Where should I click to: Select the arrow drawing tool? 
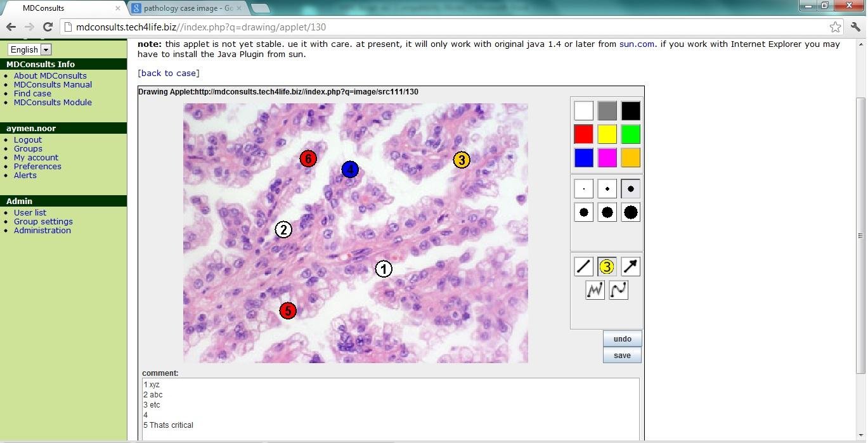coord(630,267)
